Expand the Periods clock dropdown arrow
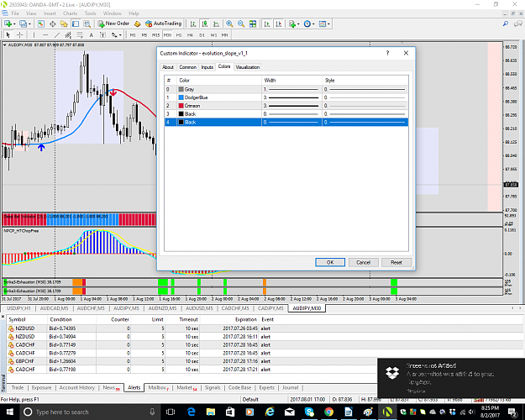 pyautogui.click(x=313, y=24)
